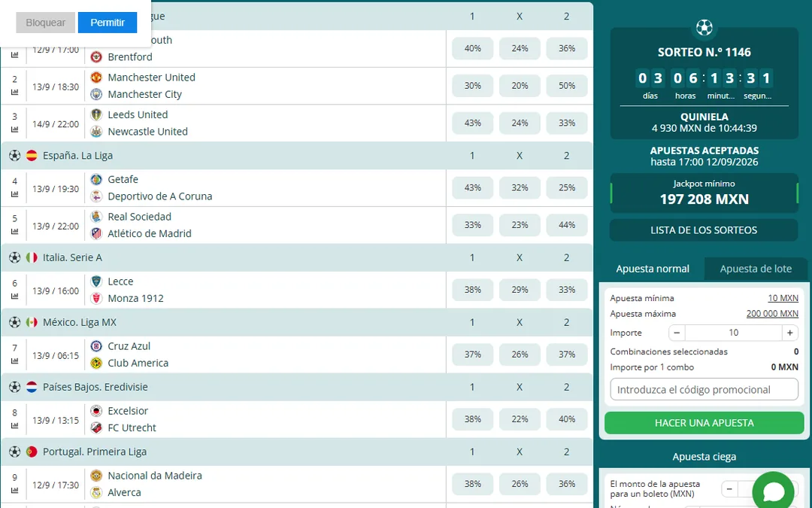This screenshot has height=508, width=812.
Task: Select 50% Manchester City win outcome
Action: pos(567,86)
